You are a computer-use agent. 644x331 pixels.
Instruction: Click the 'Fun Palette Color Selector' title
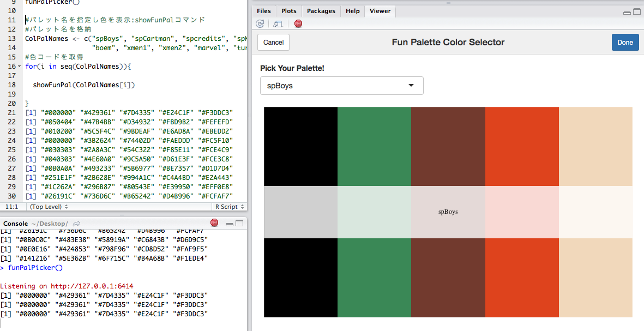pos(448,42)
